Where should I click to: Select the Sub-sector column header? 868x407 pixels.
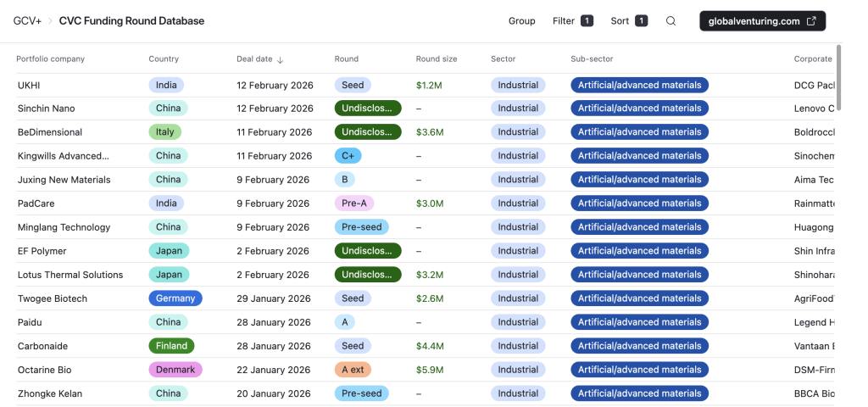[592, 59]
